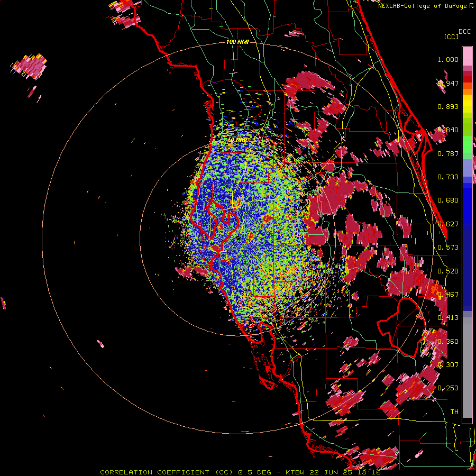Select the 0.733 scale value

[448, 177]
